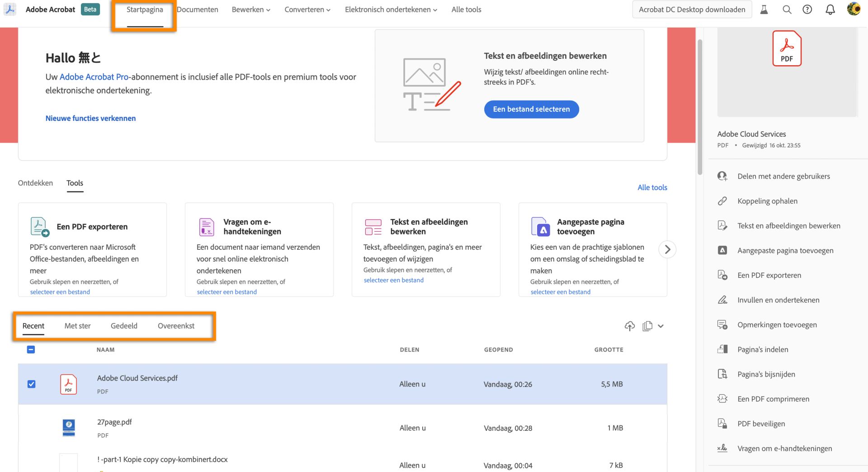868x472 pixels.
Task: Expand the chevron next to the copy icon
Action: tap(660, 326)
